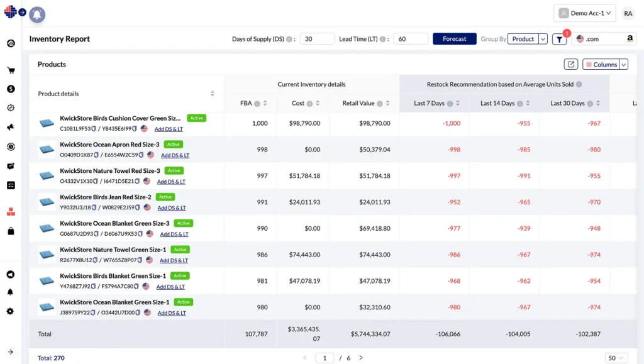Show info icon next to Retail Value
This screenshot has width=644, height=364.
(380, 104)
